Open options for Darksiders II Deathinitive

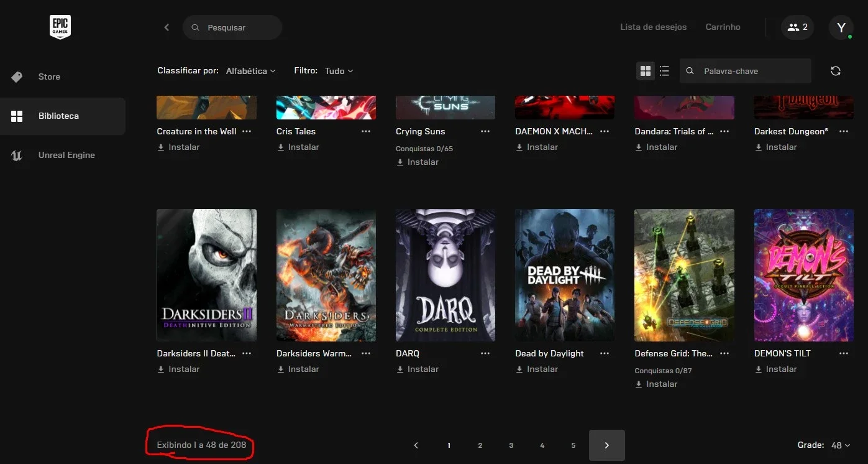coord(247,353)
